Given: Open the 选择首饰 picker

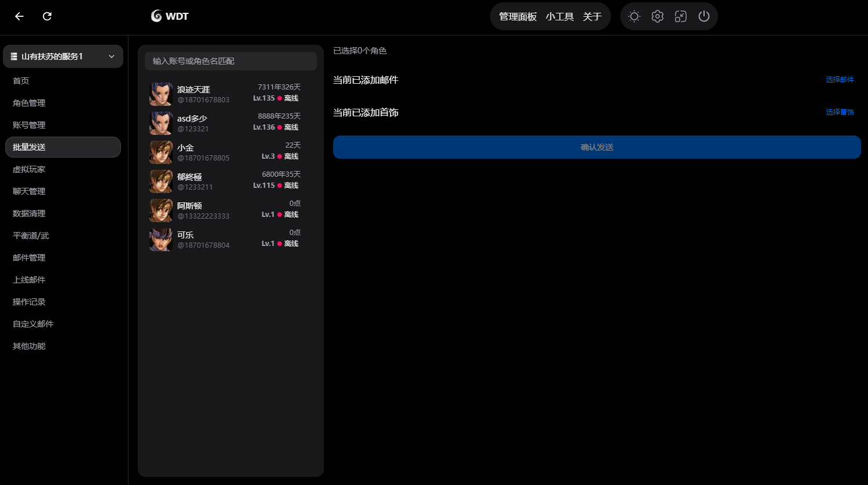Looking at the screenshot, I should pyautogui.click(x=840, y=112).
